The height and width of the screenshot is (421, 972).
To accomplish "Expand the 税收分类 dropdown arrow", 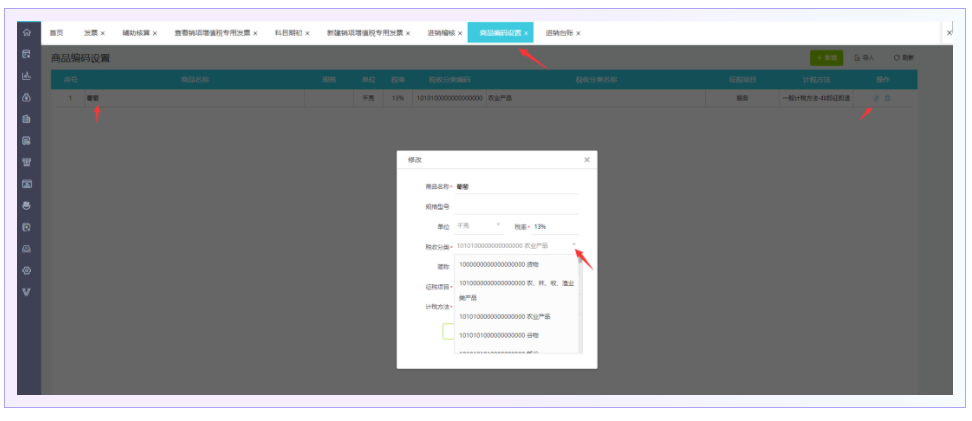I will click(x=574, y=245).
